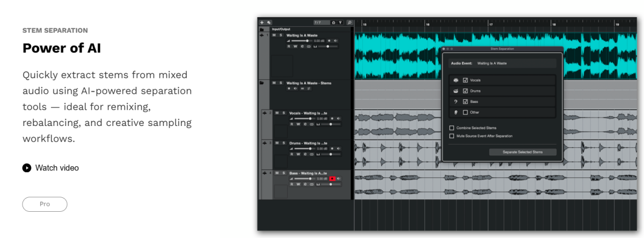Click the Stem Separation dialog title

pos(502,49)
